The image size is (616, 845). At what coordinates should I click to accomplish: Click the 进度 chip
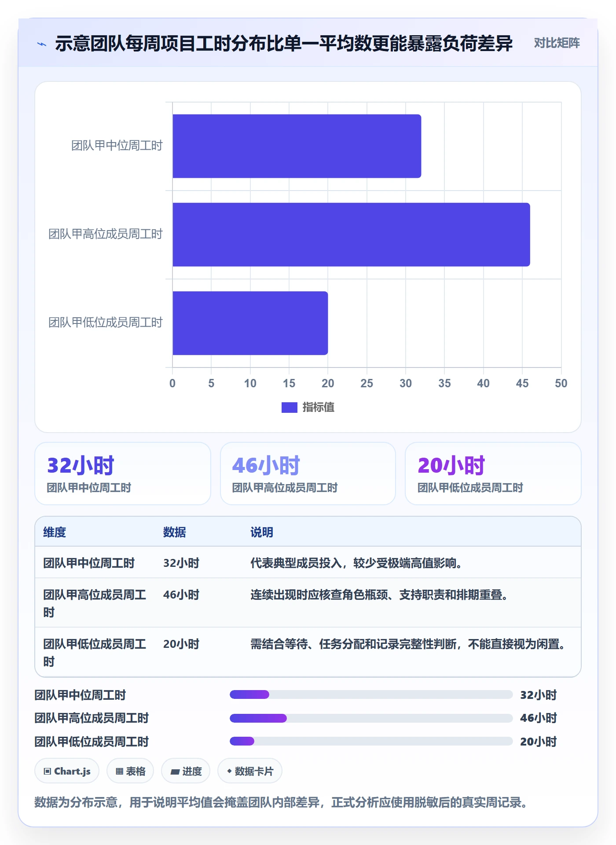pos(186,771)
